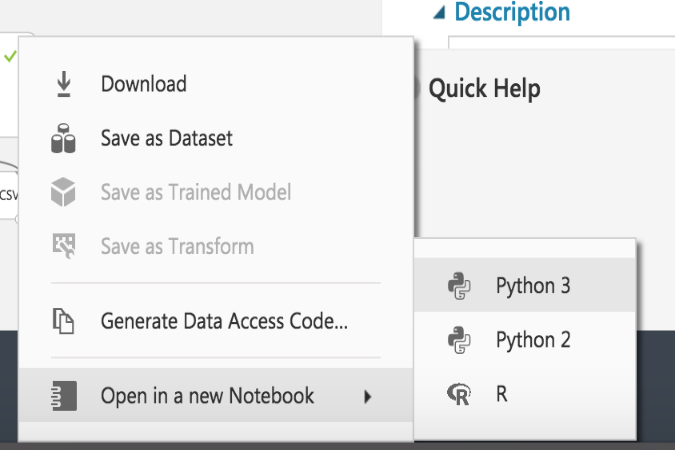
Task: Select Generate Data Access Code option
Action: [x=224, y=322]
